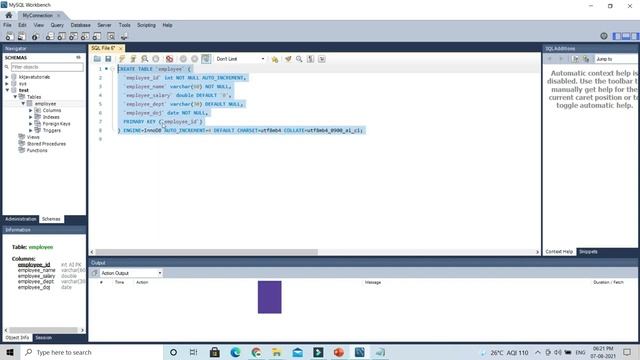Image resolution: width=640 pixels, height=360 pixels.
Task: Open Workbench preferences gear icon
Action: tap(604, 36)
